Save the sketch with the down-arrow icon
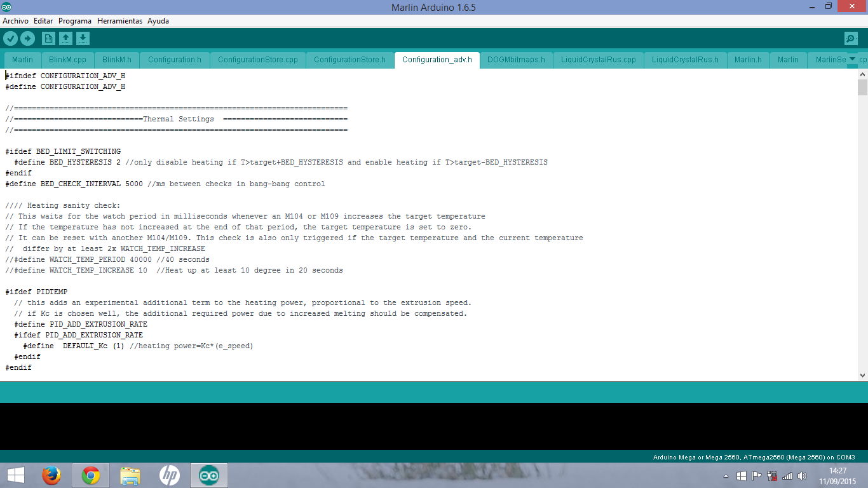 [83, 39]
